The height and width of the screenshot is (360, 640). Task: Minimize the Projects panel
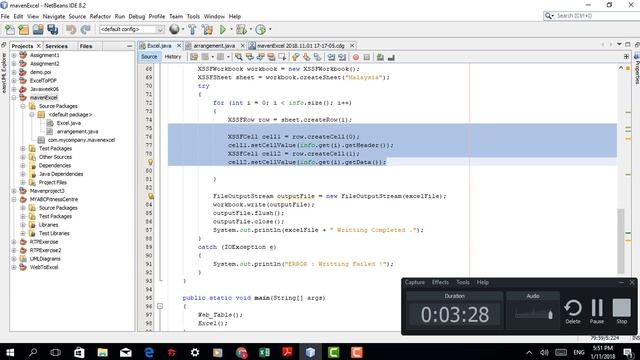coord(129,46)
